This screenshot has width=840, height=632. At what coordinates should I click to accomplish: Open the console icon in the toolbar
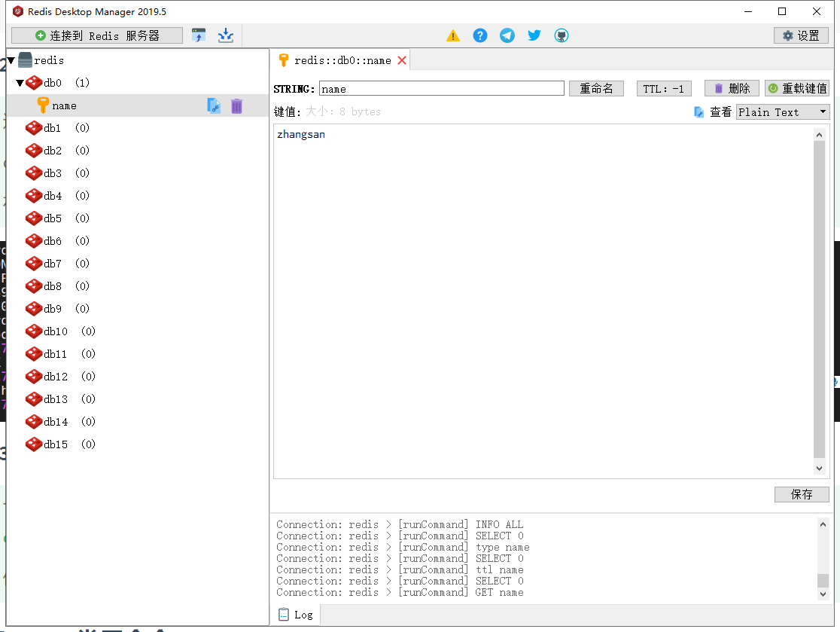199,35
